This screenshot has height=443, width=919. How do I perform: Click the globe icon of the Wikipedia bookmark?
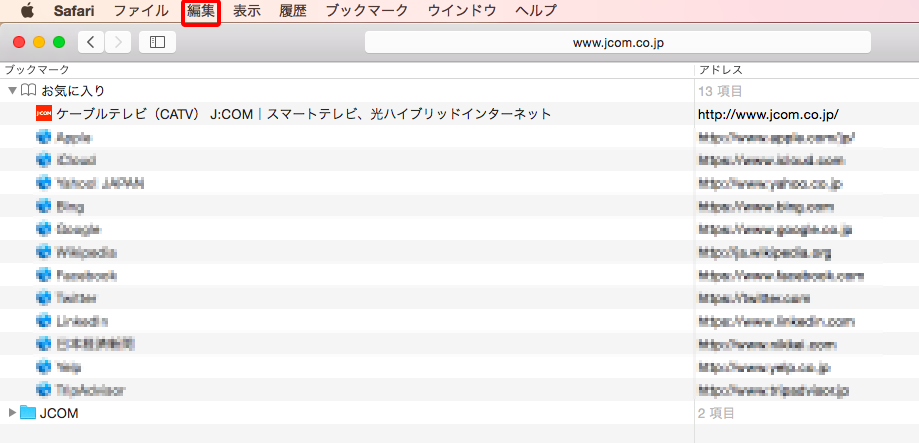click(44, 252)
